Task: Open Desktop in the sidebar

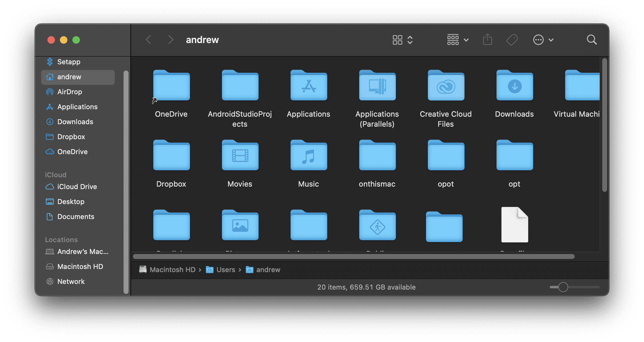Action: [78, 202]
